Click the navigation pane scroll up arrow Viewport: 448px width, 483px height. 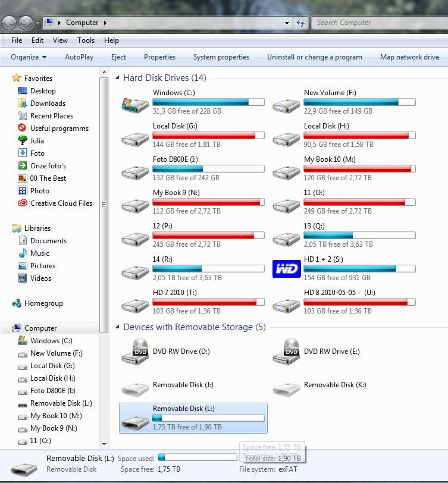[104, 72]
